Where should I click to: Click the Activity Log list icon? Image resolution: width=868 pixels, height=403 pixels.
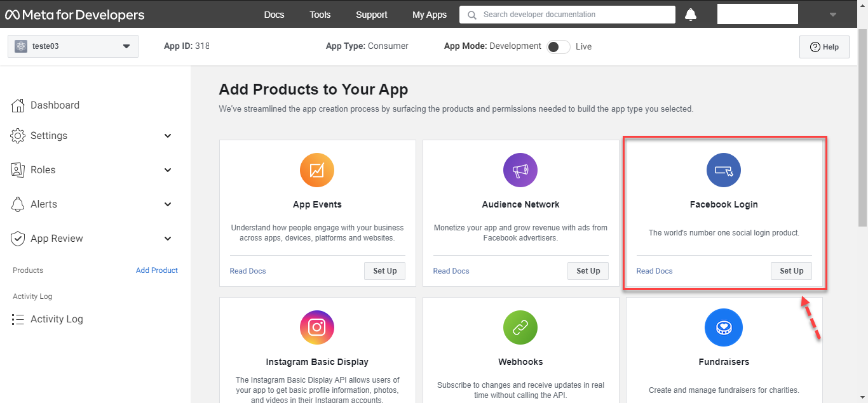pyautogui.click(x=18, y=319)
